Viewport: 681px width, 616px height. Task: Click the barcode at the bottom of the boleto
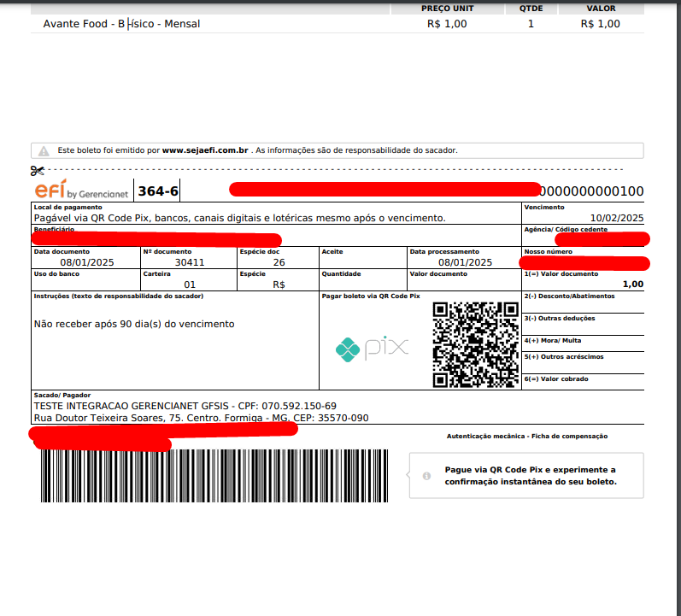[214, 476]
